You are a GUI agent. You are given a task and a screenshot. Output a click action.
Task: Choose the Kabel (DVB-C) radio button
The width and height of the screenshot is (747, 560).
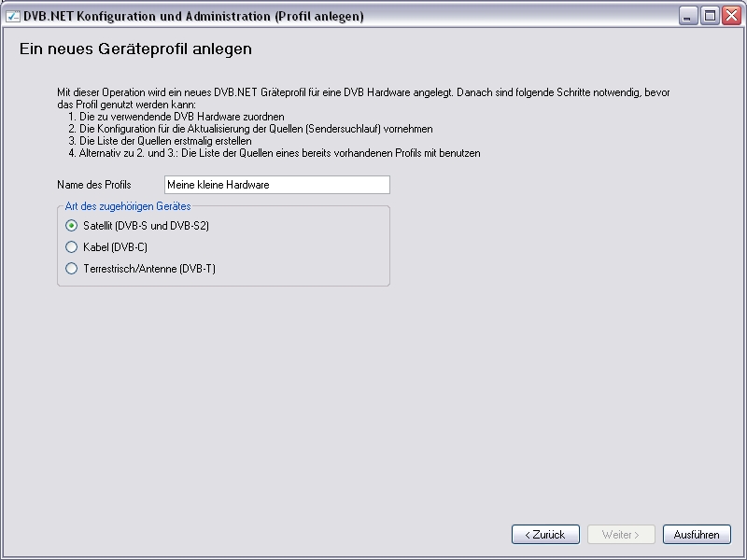(x=72, y=247)
